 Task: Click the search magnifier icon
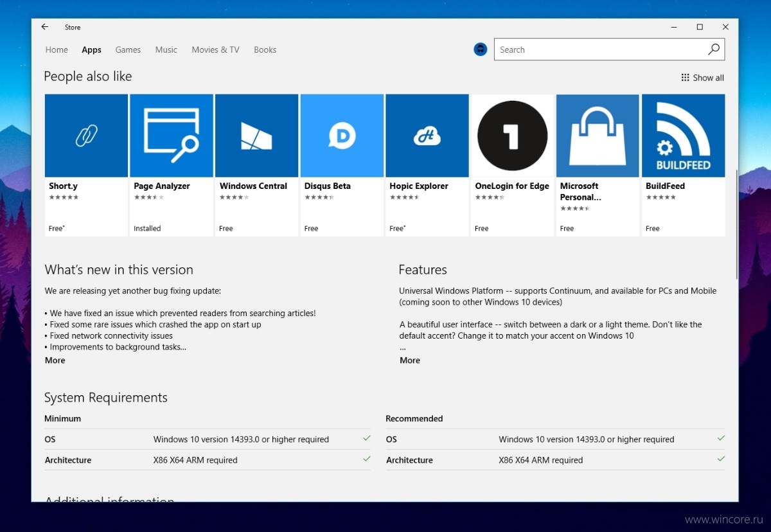[713, 49]
